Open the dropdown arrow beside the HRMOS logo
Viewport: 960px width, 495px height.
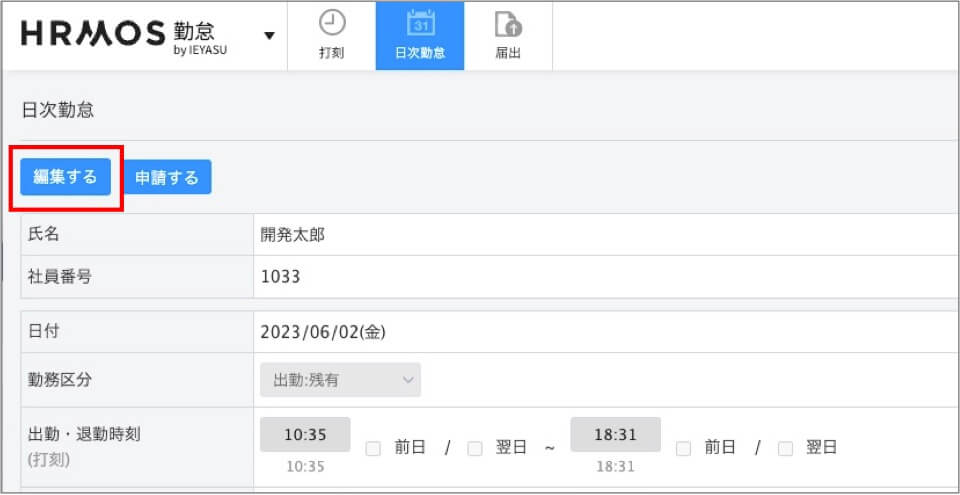coord(269,36)
